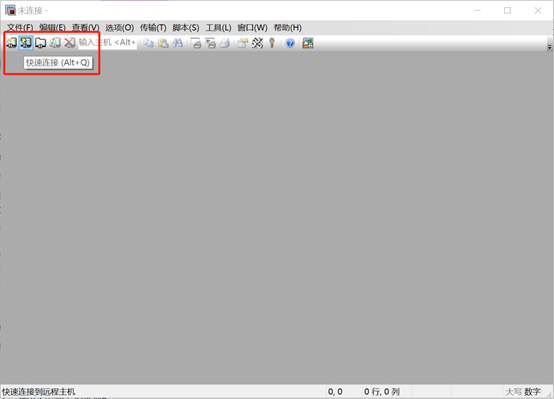Open the 工具(L) menu
This screenshot has height=399, width=554.
[218, 28]
